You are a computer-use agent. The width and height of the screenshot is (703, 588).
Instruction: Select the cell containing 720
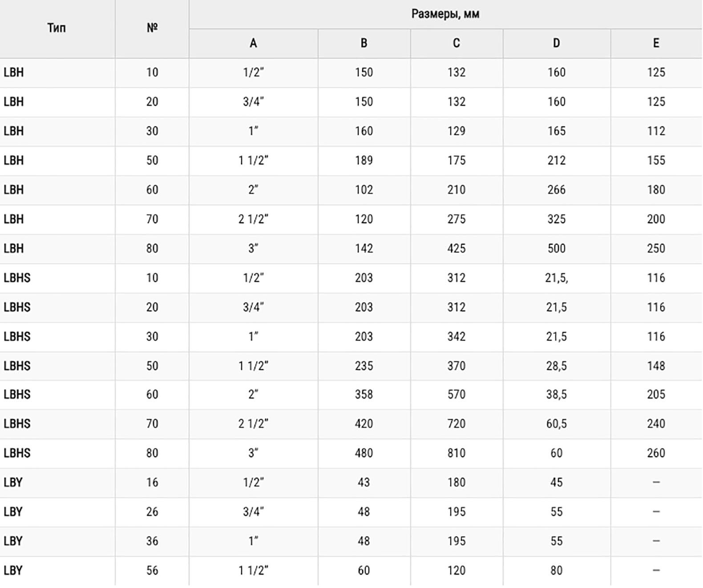[x=457, y=423]
